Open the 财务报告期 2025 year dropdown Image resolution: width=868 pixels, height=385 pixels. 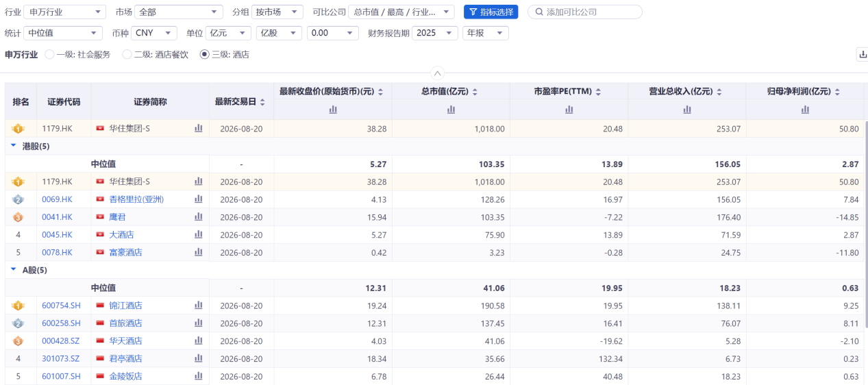435,33
